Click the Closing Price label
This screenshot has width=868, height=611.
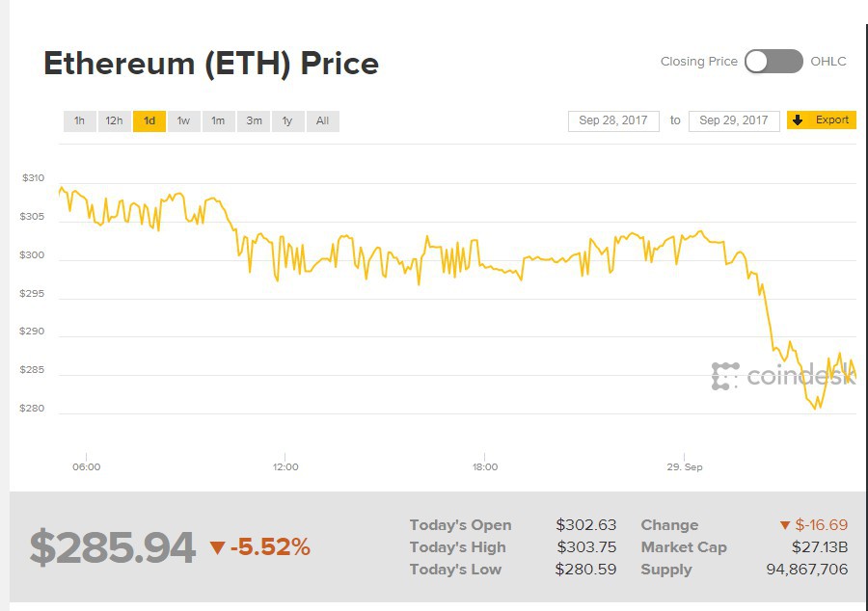coord(698,62)
